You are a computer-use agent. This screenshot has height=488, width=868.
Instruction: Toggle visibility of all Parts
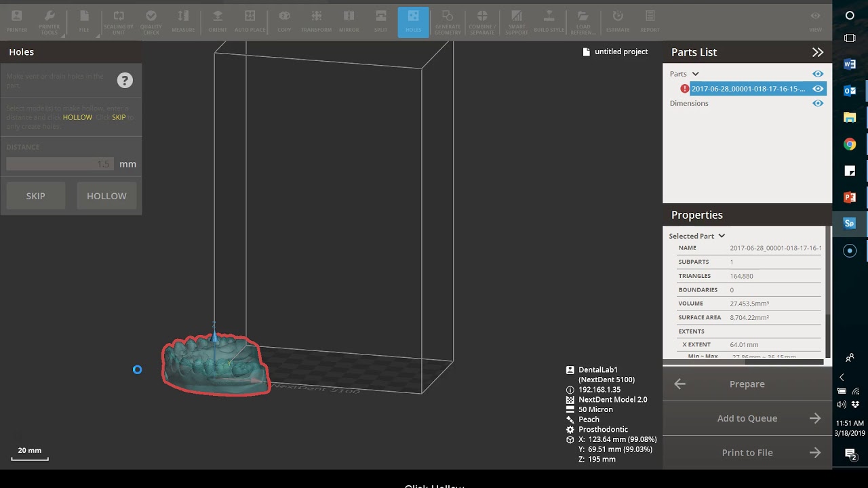pyautogui.click(x=818, y=74)
